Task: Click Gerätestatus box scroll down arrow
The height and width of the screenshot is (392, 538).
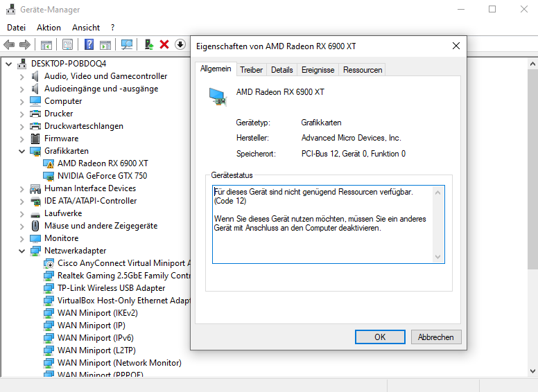Action: [437, 257]
